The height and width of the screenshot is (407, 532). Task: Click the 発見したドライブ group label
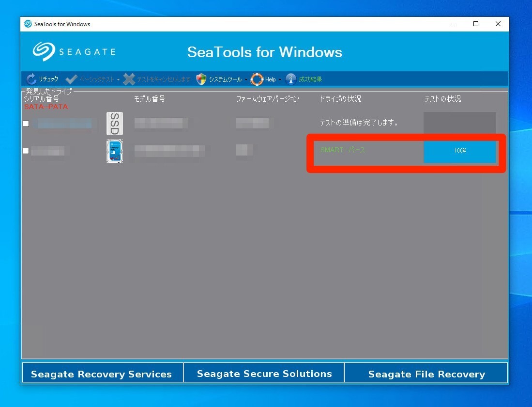coord(49,91)
